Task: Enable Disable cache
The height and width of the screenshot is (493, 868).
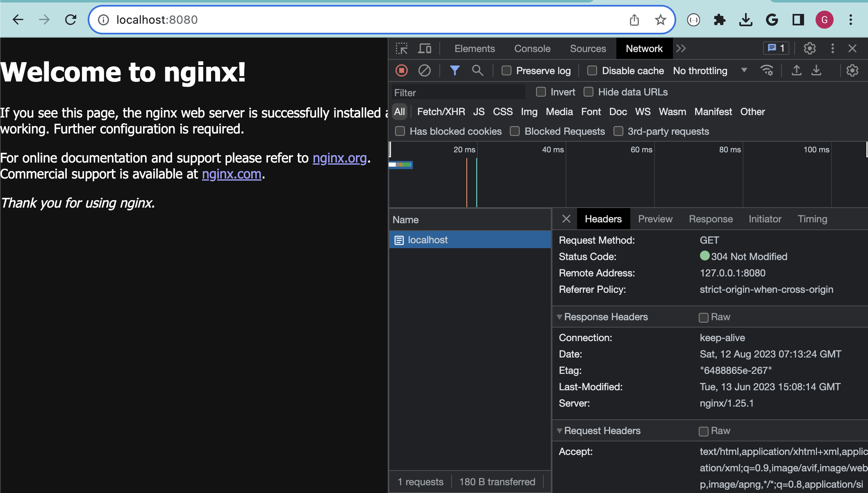Action: tap(592, 70)
